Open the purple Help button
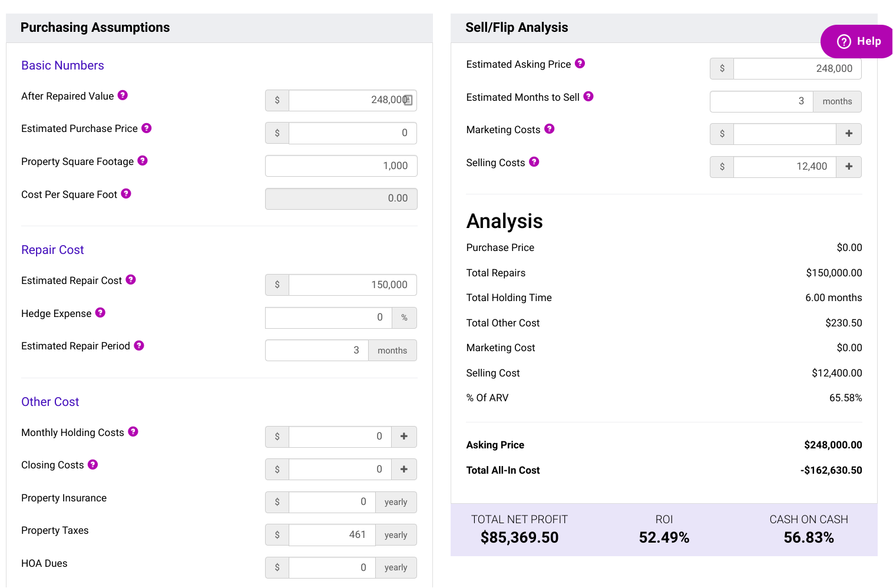893x588 pixels. pyautogui.click(x=858, y=41)
